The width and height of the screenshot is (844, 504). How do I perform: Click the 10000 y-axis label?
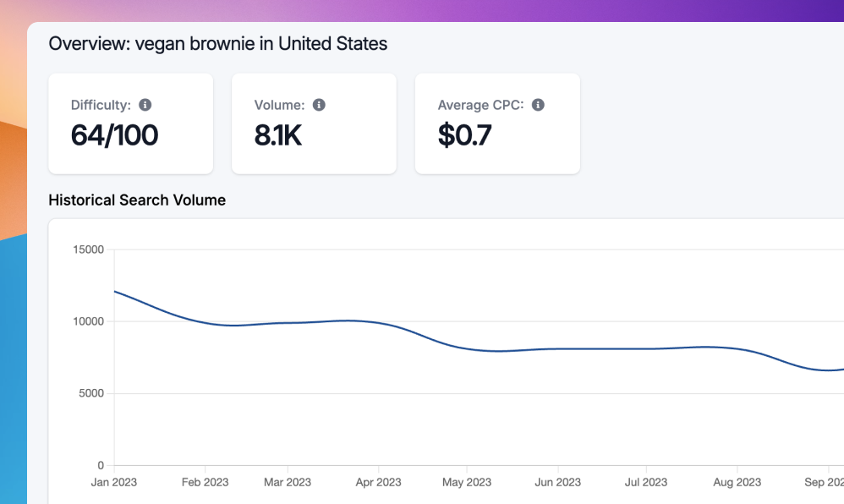(89, 321)
